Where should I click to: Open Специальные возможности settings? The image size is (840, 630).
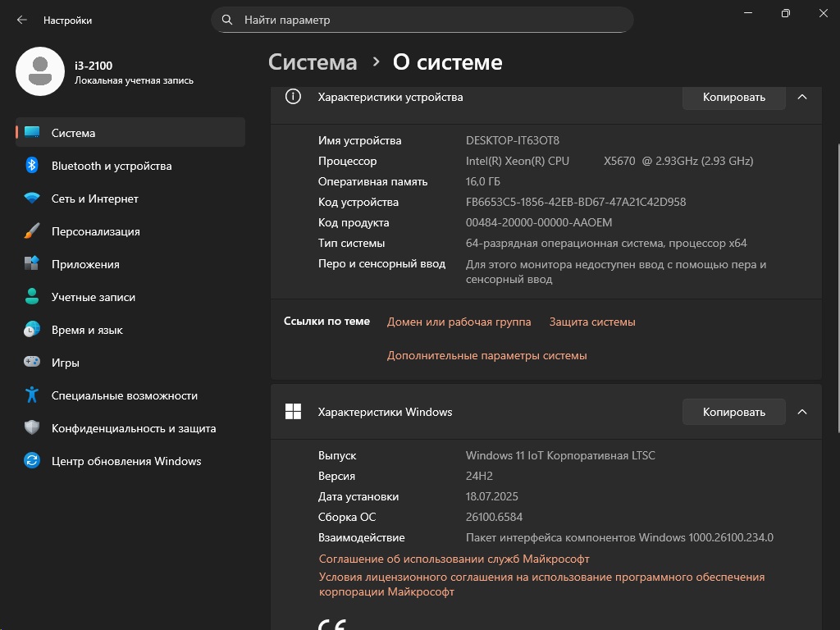point(130,395)
